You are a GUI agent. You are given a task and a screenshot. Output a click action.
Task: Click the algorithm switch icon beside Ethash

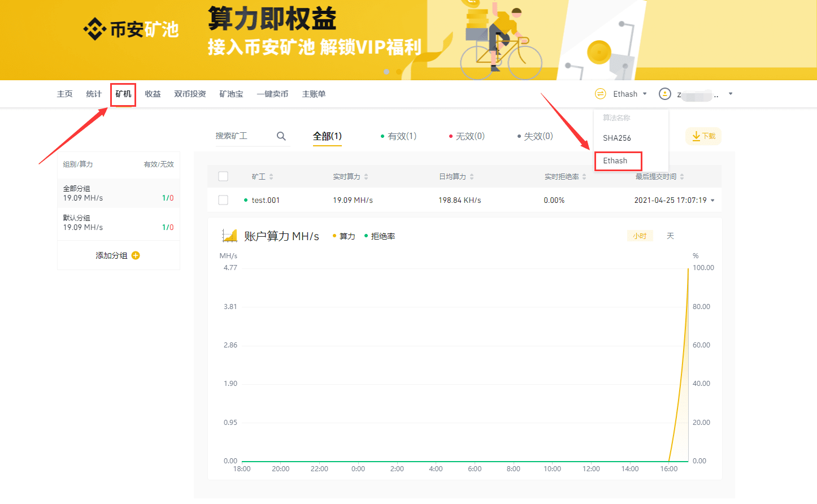coord(600,94)
